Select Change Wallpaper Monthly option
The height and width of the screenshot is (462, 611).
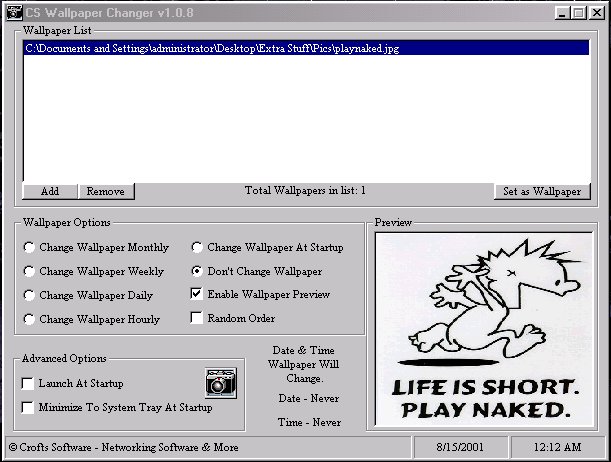pos(30,247)
